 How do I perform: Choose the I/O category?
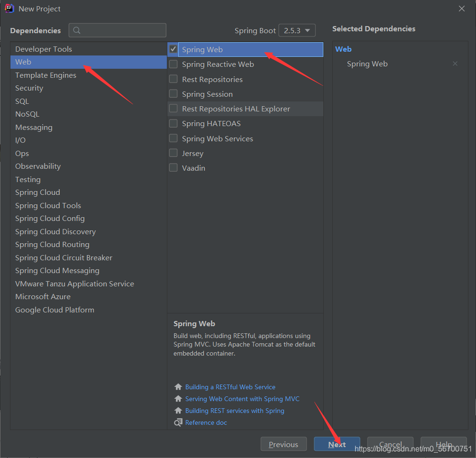pos(88,140)
